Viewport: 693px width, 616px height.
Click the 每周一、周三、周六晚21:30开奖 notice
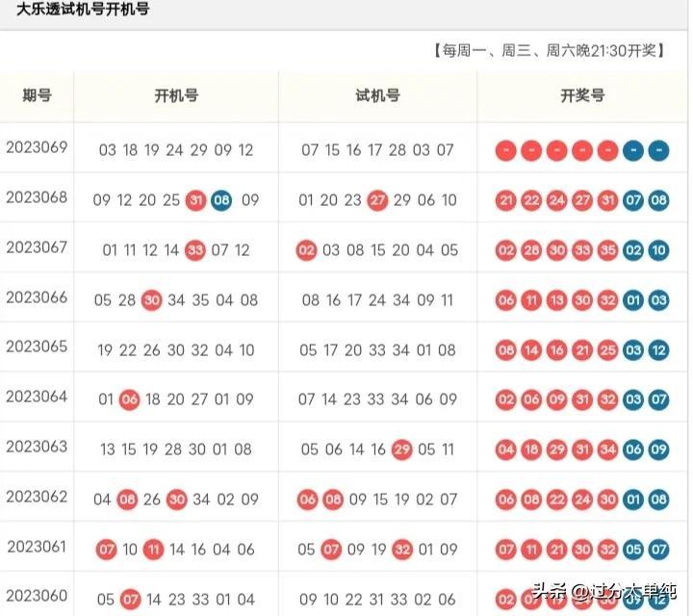pyautogui.click(x=550, y=51)
